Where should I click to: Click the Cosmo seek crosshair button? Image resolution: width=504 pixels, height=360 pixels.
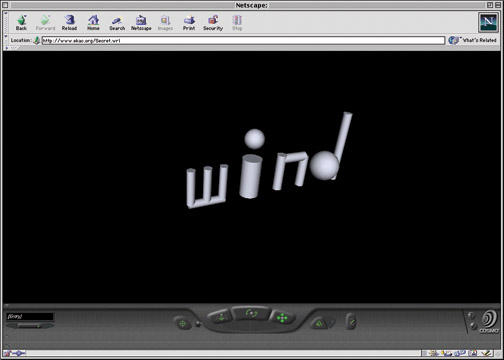[182, 323]
